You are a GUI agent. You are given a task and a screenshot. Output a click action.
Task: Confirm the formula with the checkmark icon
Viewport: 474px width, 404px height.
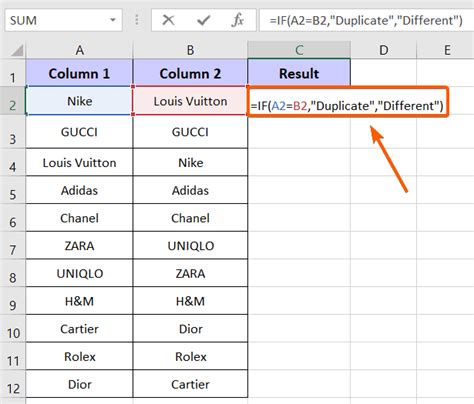(x=203, y=20)
